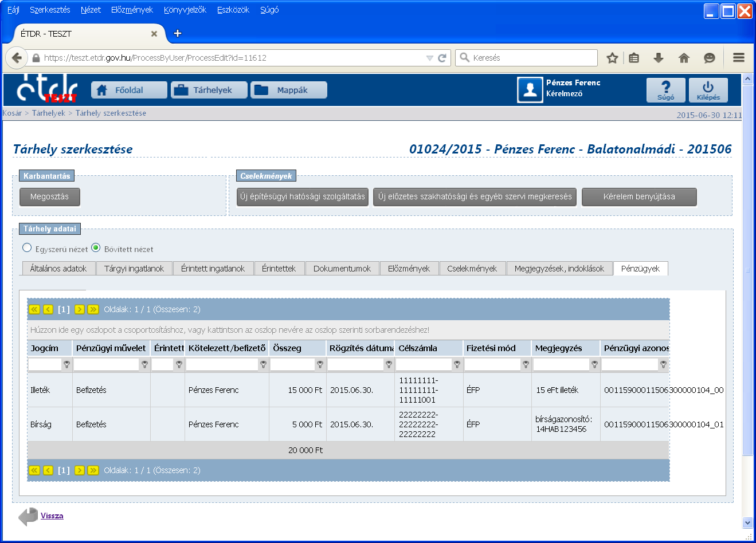Select Bővített nézet radio button
756x543 pixels.
96,248
